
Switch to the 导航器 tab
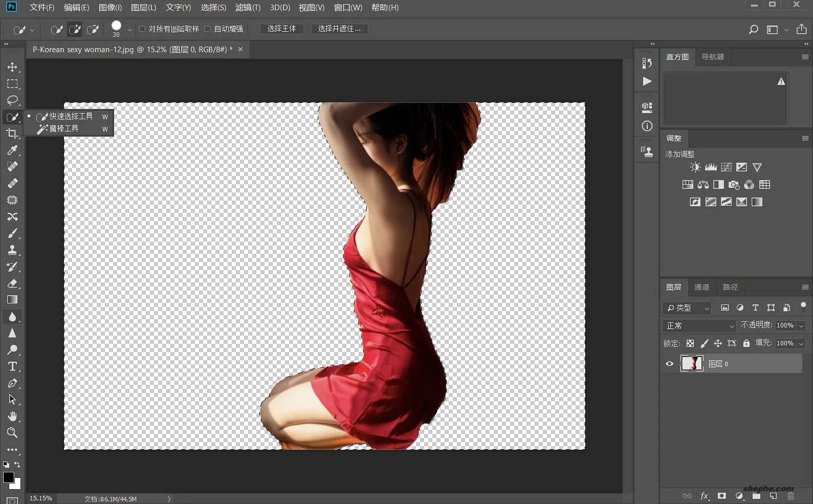pos(712,57)
